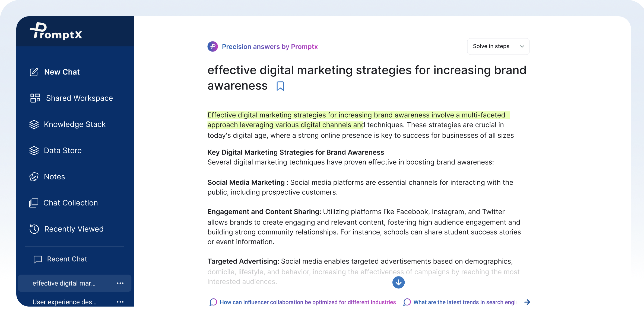Open the User experience des... recent chat
Viewport: 644px width, 309px height.
pyautogui.click(x=65, y=302)
